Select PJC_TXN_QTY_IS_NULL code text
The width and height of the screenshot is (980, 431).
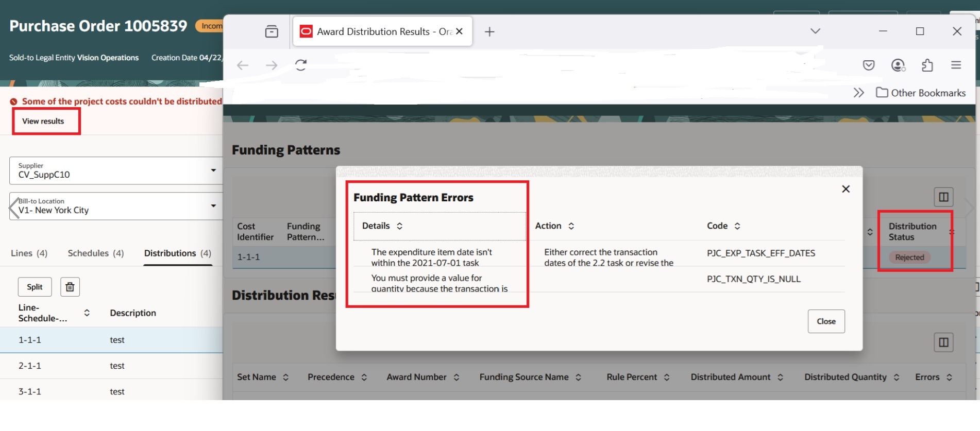pos(754,279)
